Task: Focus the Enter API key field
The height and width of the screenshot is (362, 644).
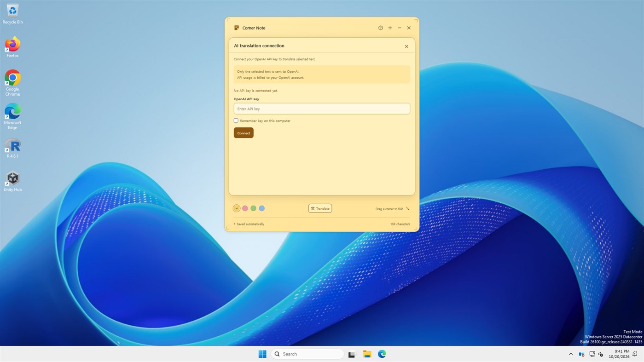Action: [x=322, y=109]
